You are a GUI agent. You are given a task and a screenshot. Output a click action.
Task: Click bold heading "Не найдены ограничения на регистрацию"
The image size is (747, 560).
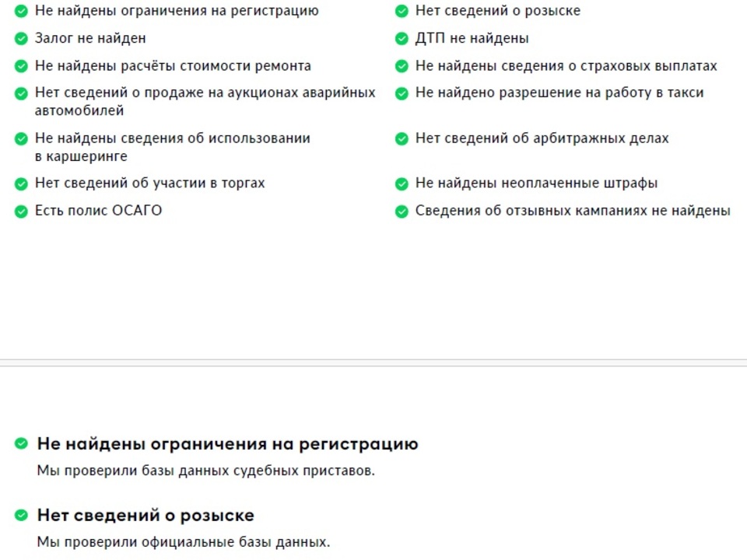[x=227, y=444]
